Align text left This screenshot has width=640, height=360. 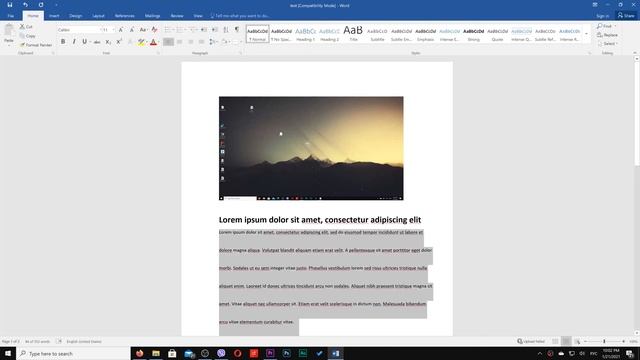coord(168,42)
